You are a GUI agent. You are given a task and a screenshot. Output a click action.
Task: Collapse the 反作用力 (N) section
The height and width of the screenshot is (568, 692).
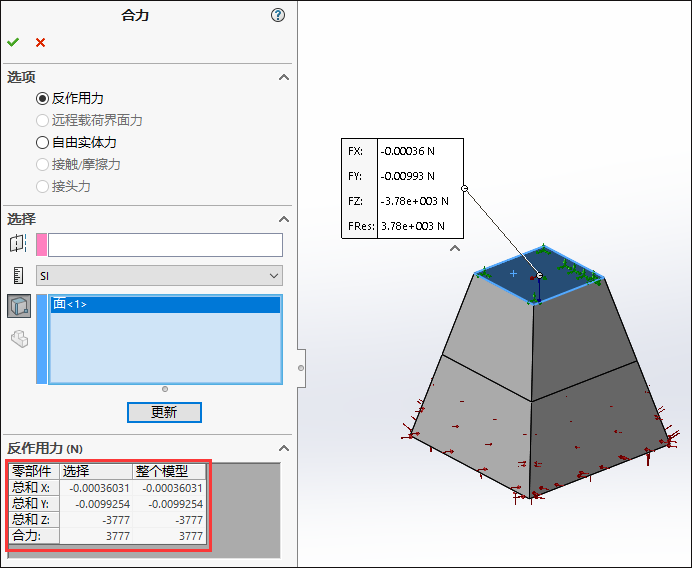coord(284,448)
